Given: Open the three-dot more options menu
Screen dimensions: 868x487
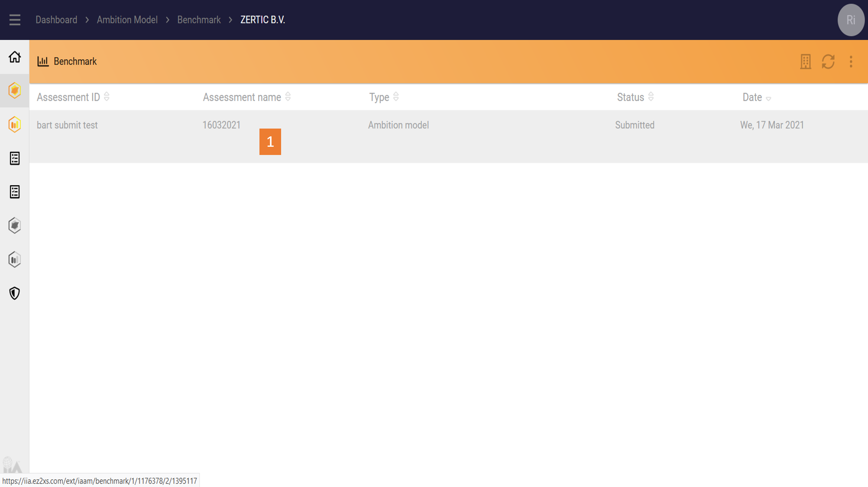Looking at the screenshot, I should (851, 61).
